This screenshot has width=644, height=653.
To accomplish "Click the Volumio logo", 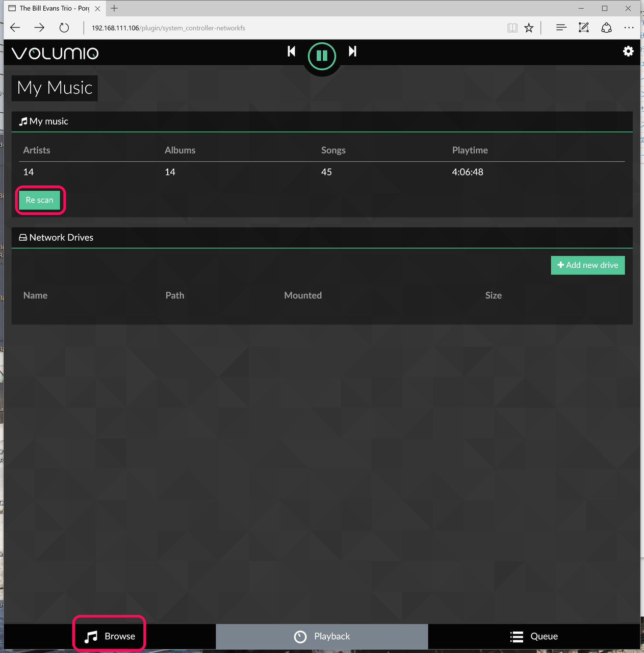I will (x=55, y=53).
